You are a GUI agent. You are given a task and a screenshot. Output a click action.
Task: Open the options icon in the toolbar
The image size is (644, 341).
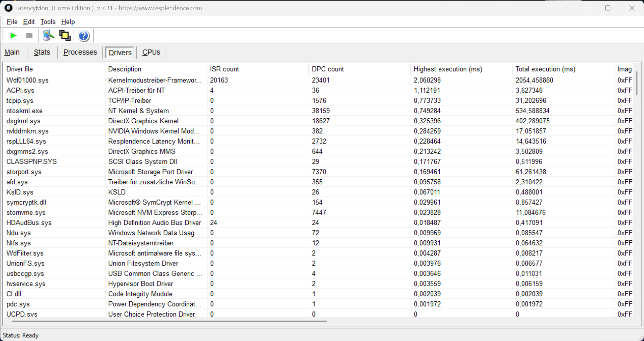(x=48, y=36)
